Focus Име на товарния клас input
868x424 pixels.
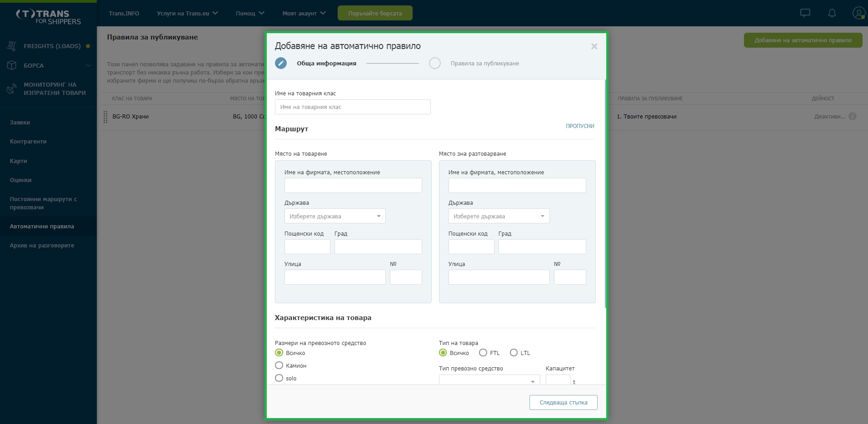353,107
